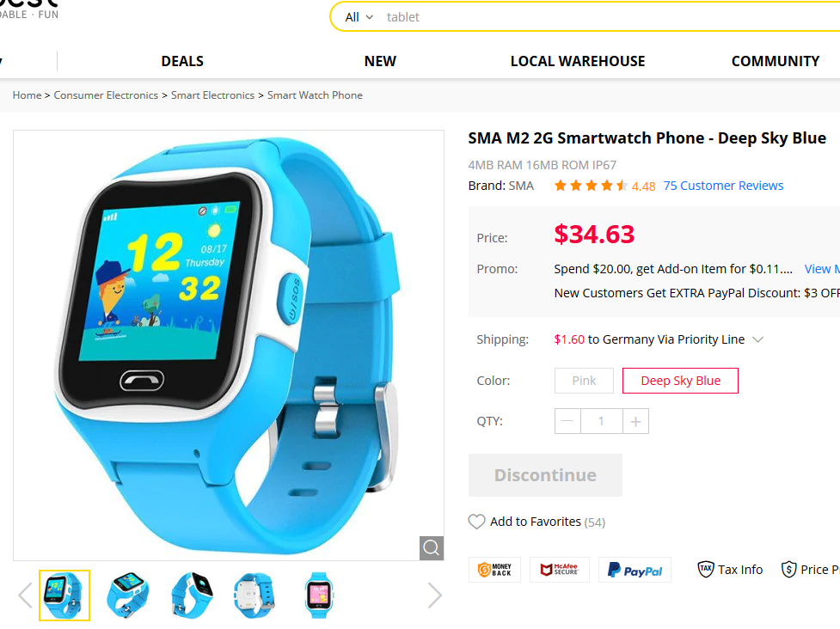Click the McAfee Secure badge
The width and height of the screenshot is (840, 629).
coord(560,570)
